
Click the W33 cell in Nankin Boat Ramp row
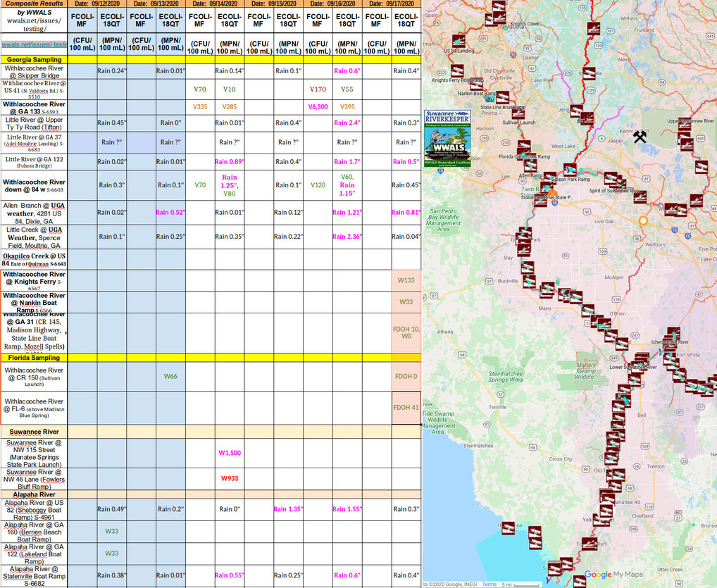pyautogui.click(x=406, y=302)
